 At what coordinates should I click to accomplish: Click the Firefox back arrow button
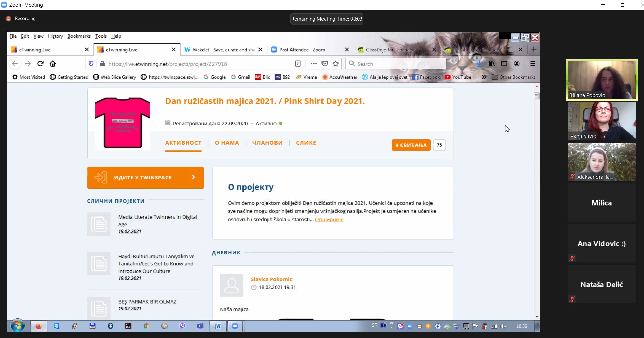point(15,64)
